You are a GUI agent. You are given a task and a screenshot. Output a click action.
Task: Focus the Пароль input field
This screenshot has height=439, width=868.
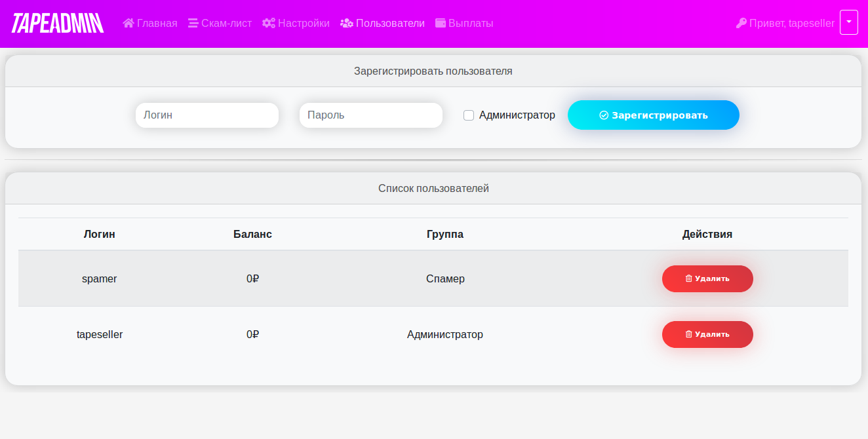click(371, 115)
